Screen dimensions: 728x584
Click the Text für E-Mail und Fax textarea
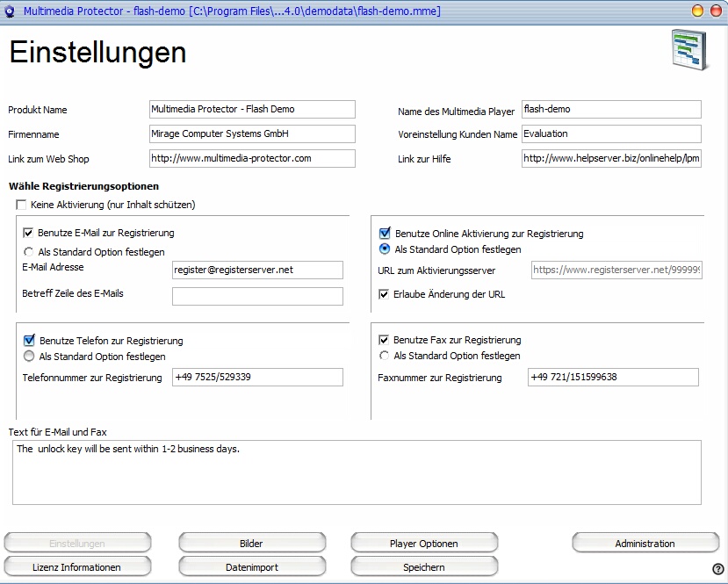coord(357,472)
